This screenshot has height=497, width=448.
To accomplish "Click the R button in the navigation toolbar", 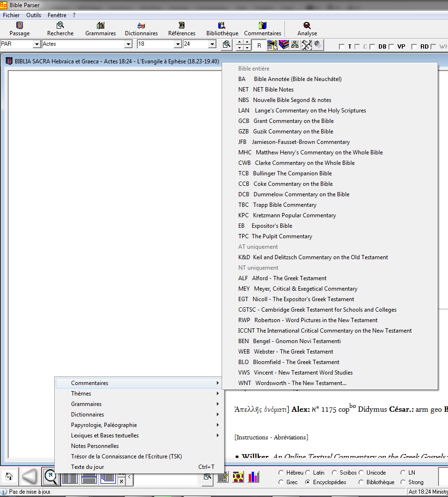I will (x=259, y=45).
